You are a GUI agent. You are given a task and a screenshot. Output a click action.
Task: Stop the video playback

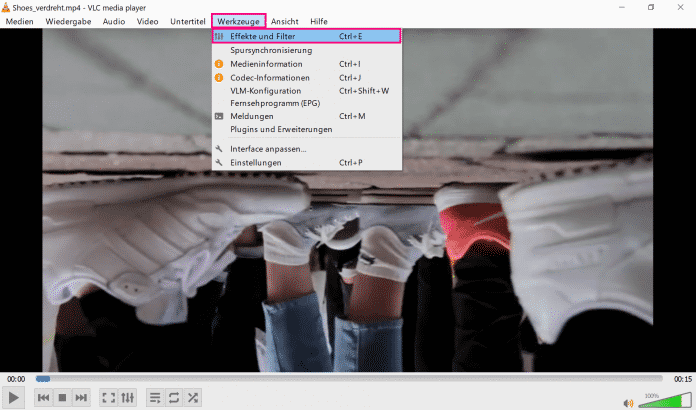click(62, 398)
